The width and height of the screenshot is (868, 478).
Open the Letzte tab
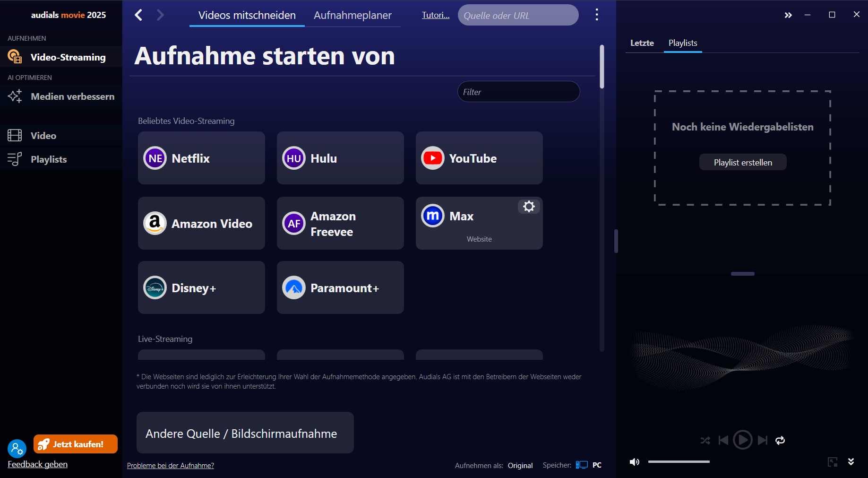[x=642, y=43]
